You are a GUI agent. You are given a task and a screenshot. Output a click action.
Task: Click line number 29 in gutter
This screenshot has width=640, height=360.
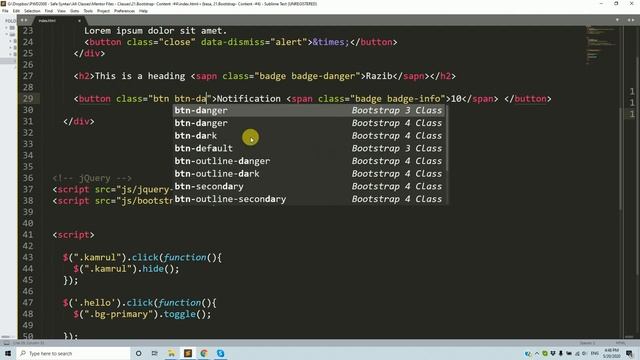pos(28,99)
